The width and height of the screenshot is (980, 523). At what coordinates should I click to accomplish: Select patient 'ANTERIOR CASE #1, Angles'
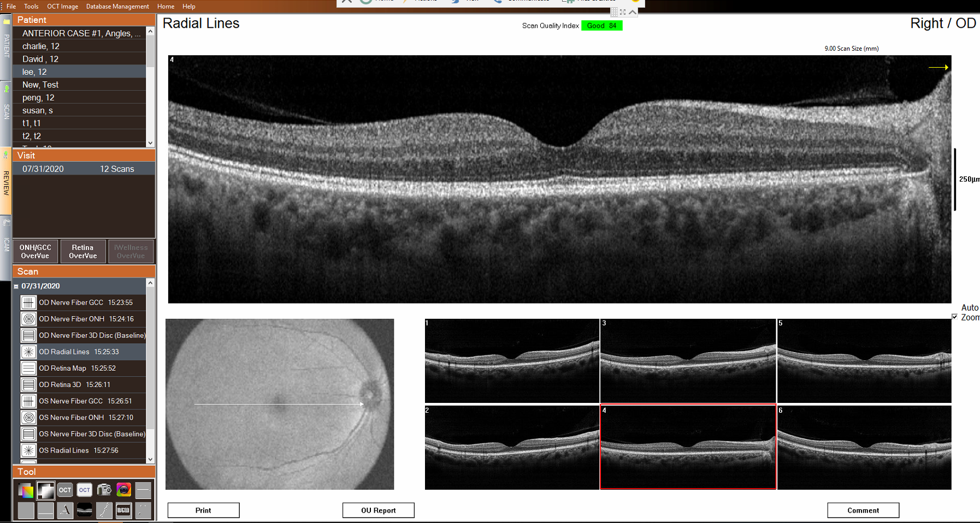(79, 33)
